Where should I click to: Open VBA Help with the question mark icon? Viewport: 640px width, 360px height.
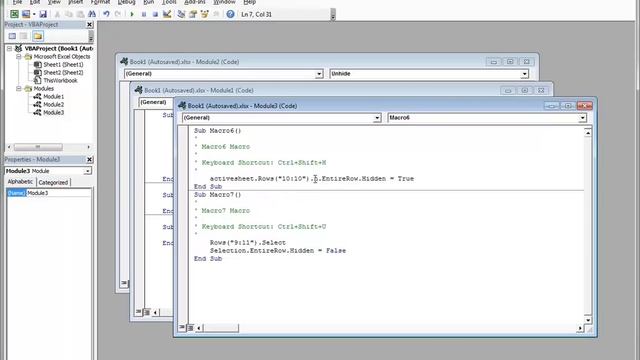click(x=230, y=14)
